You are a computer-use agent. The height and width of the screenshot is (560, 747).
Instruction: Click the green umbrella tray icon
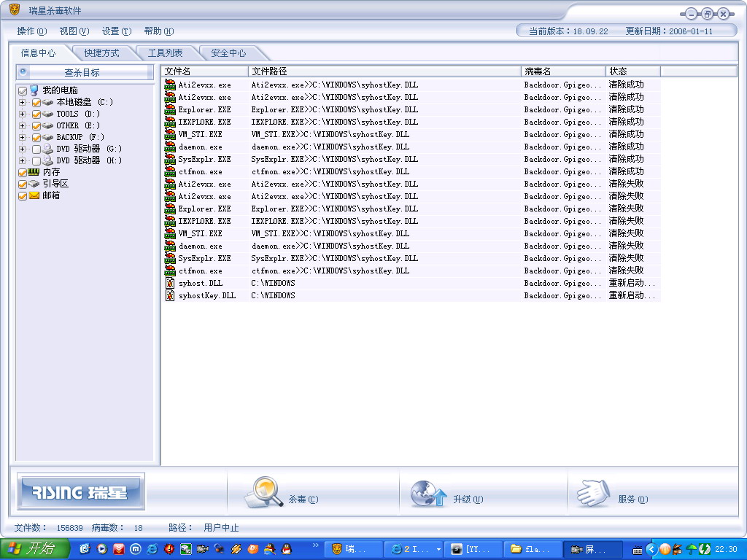click(x=692, y=549)
